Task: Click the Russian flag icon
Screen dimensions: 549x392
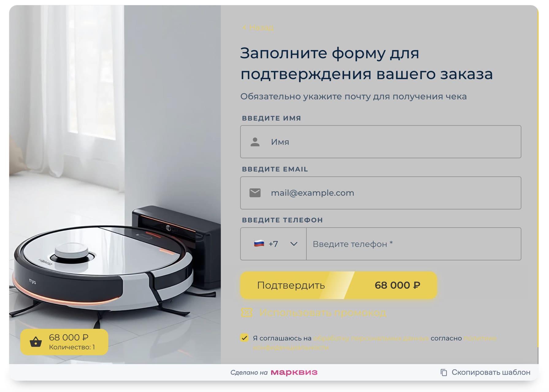Action: (259, 244)
